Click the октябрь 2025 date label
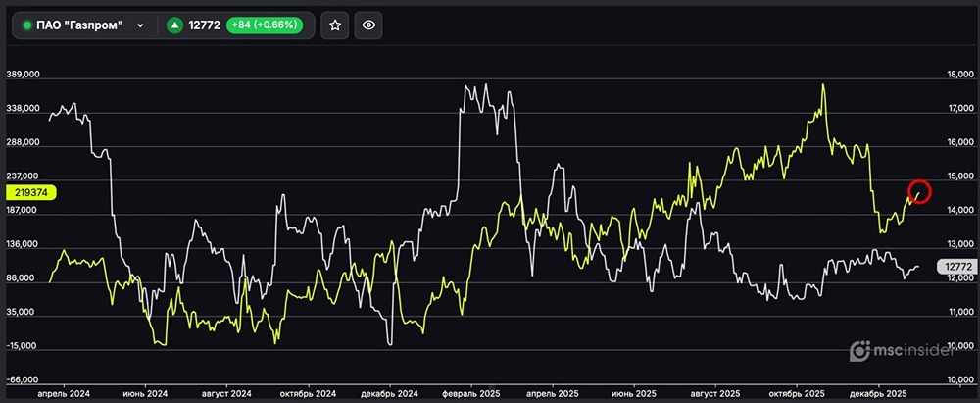 [x=796, y=394]
